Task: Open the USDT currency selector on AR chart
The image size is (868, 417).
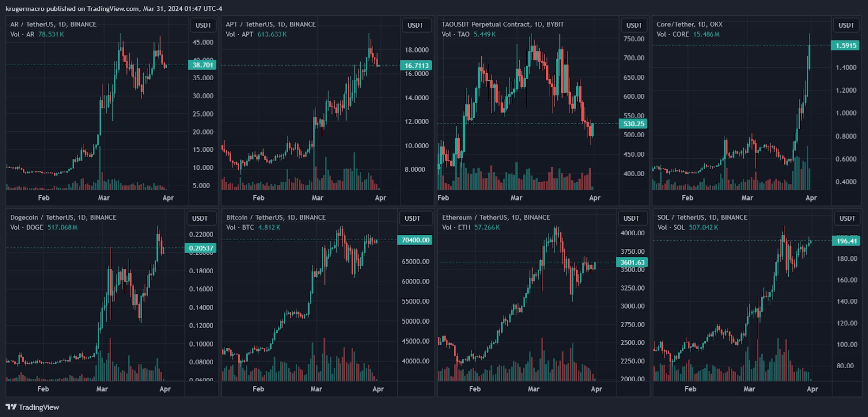Action: pos(203,25)
